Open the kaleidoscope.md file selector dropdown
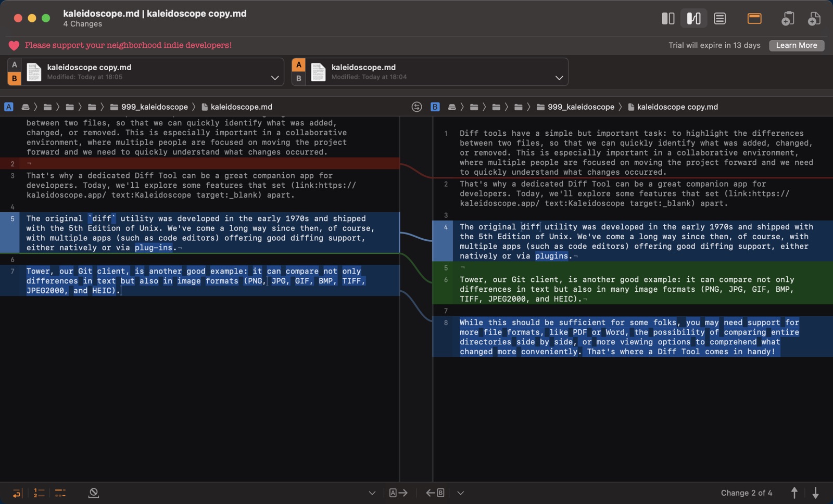This screenshot has height=504, width=833. click(560, 77)
